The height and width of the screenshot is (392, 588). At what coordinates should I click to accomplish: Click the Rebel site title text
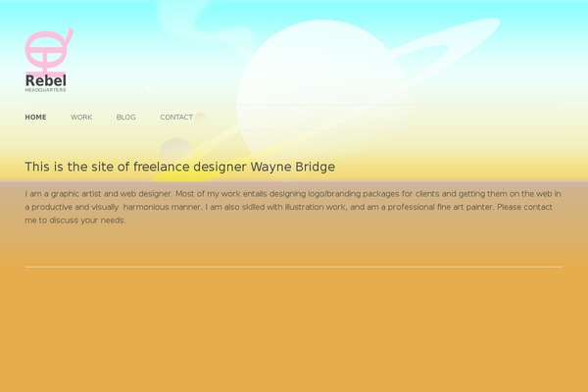pyautogui.click(x=46, y=80)
